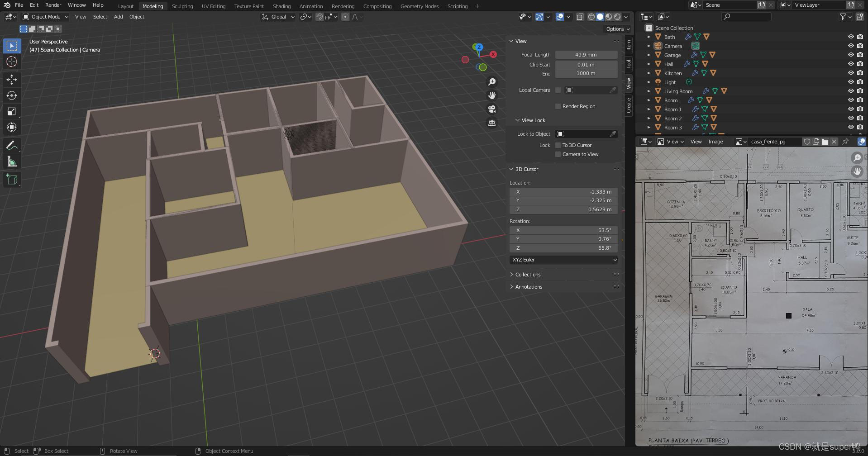868x456 pixels.
Task: Activate the Transform tool
Action: [x=12, y=128]
